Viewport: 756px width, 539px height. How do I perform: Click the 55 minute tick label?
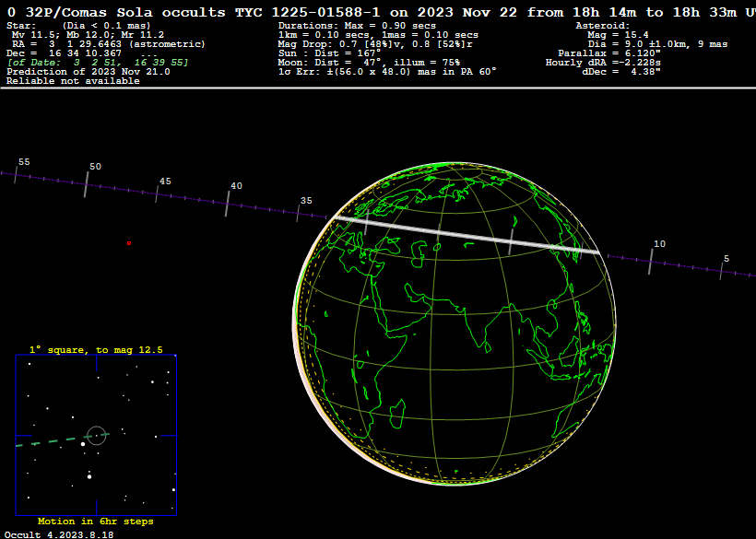[24, 162]
